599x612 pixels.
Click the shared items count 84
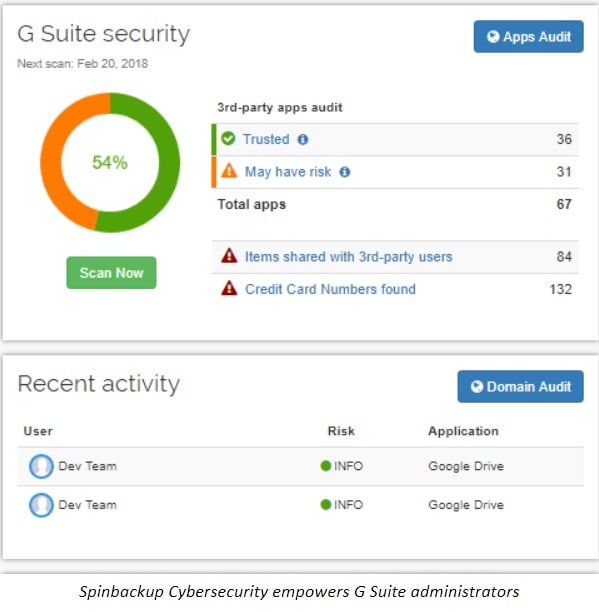[x=564, y=257]
